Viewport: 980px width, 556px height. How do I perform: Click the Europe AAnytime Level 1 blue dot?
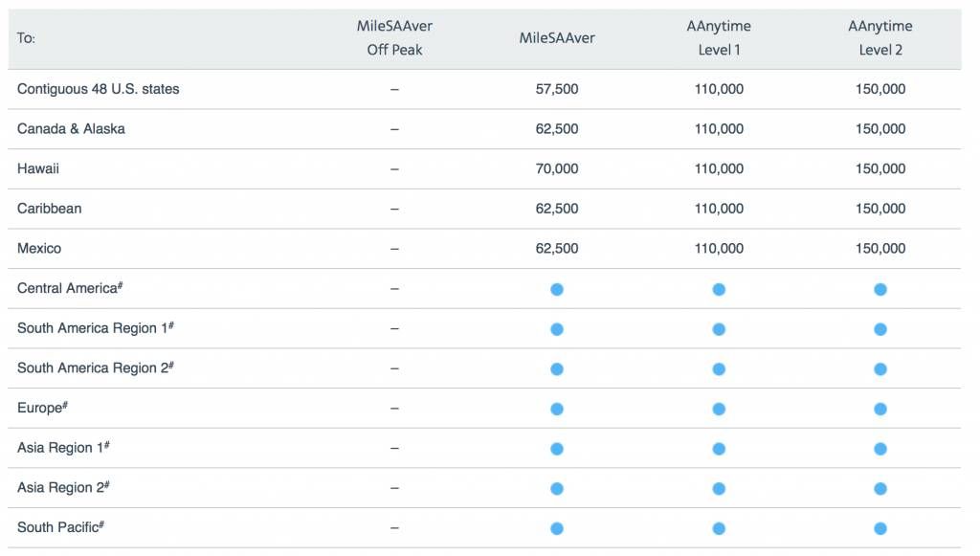pos(719,410)
